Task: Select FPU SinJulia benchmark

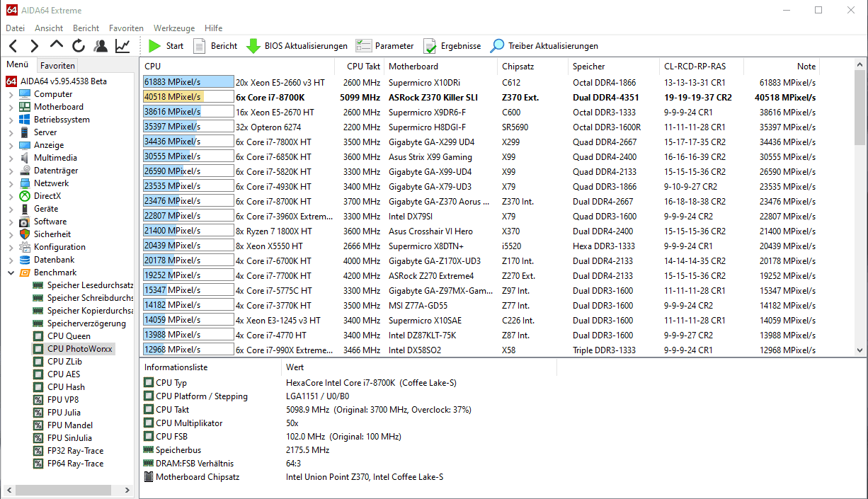Action: click(62, 438)
